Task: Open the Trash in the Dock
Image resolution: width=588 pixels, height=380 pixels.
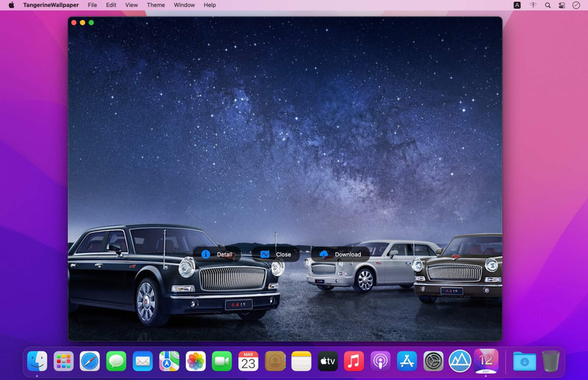Action: pos(551,361)
